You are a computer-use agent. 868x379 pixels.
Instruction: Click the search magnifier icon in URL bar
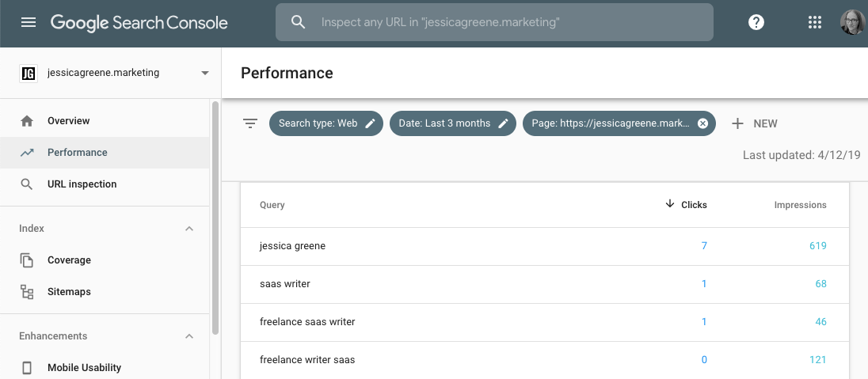299,22
